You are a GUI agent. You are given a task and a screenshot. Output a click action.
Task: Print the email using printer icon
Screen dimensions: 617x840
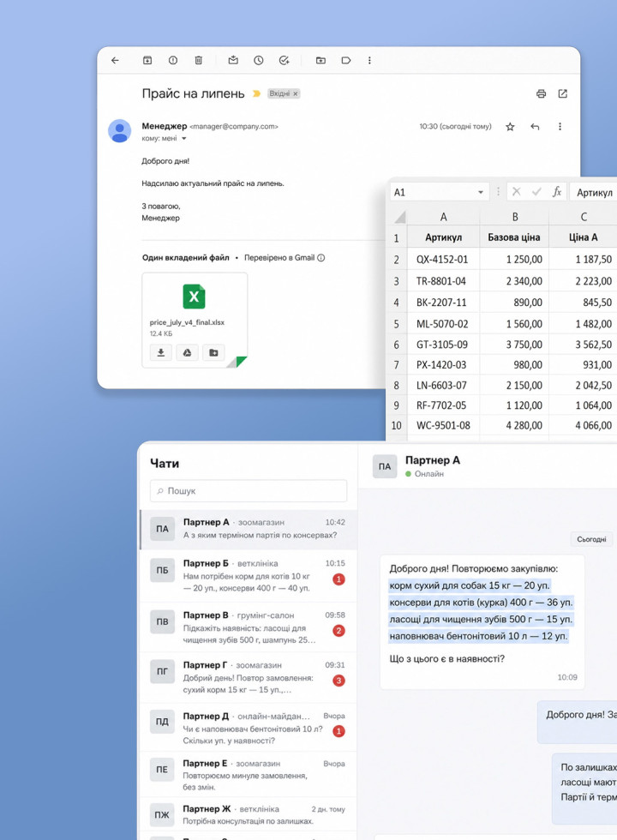(541, 93)
